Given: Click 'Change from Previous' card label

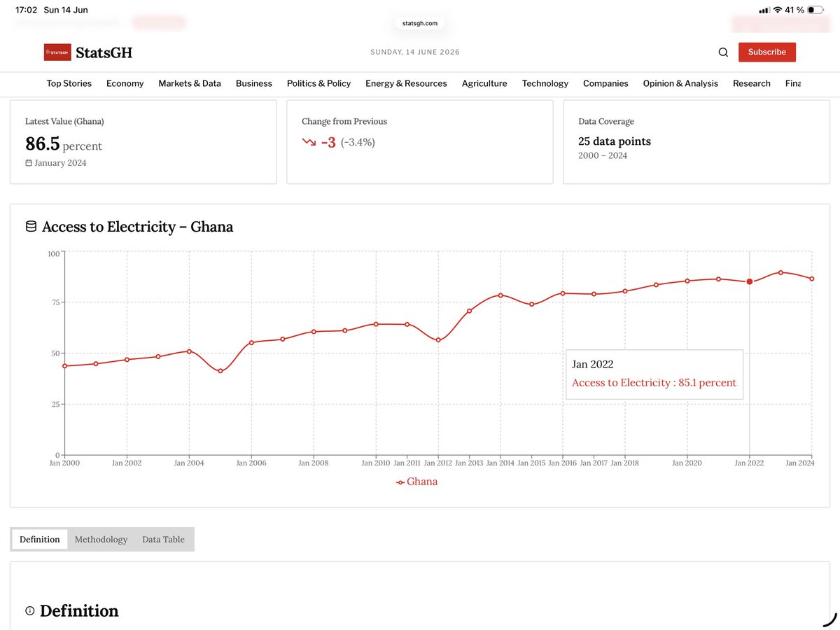Looking at the screenshot, I should coord(344,121).
